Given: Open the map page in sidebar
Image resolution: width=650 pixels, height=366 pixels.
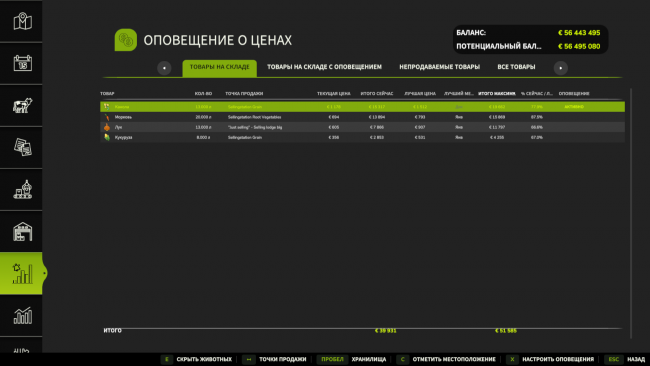Looking at the screenshot, I should click(22, 21).
